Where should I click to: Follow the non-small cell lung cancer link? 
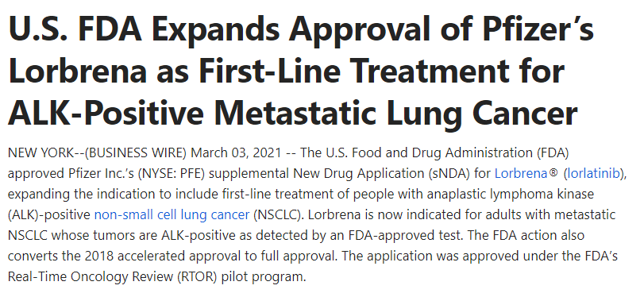[172, 214]
